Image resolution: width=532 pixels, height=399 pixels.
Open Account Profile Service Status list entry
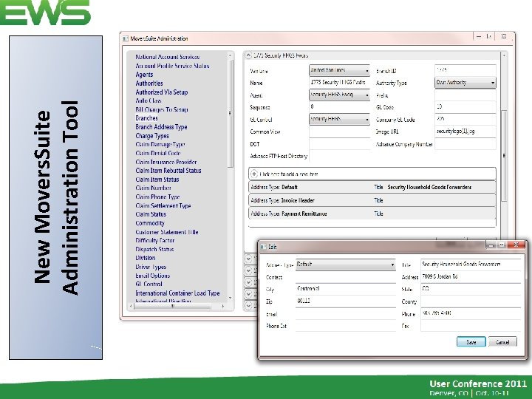[172, 66]
